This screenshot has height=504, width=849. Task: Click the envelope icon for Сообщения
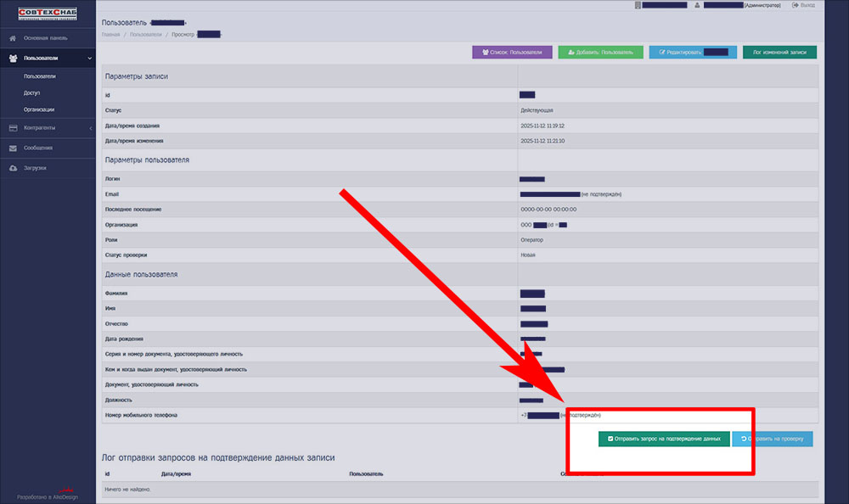click(13, 148)
